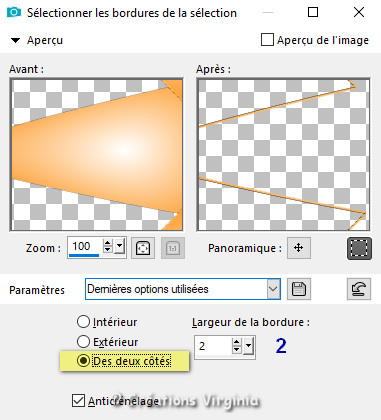Open the border width slider dropdown arrow

249,346
